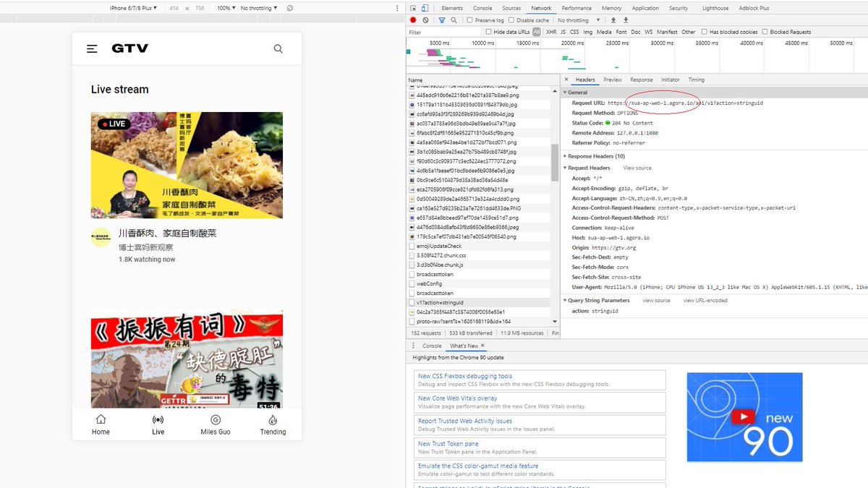Click in the network Filter input
The height and width of the screenshot is (488, 868).
tap(443, 32)
